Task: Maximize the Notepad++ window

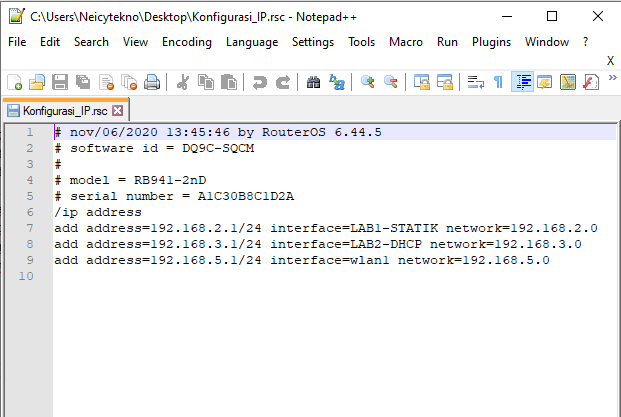Action: [x=552, y=16]
